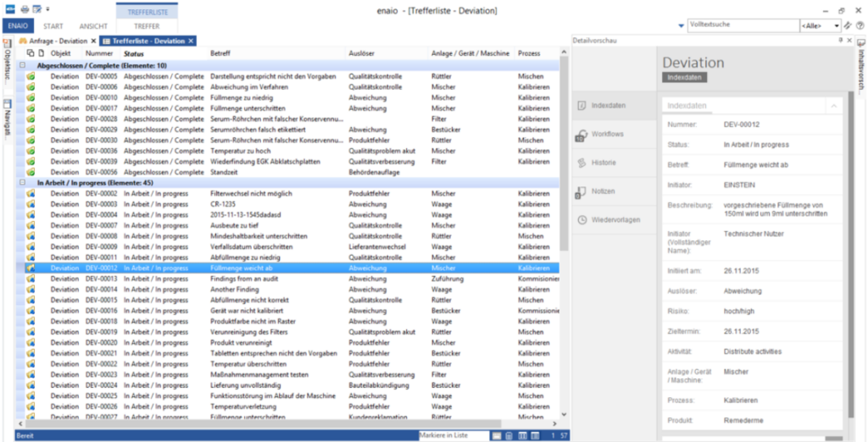Open the Workflows section icon
Image resolution: width=868 pixels, height=442 pixels.
pos(581,134)
